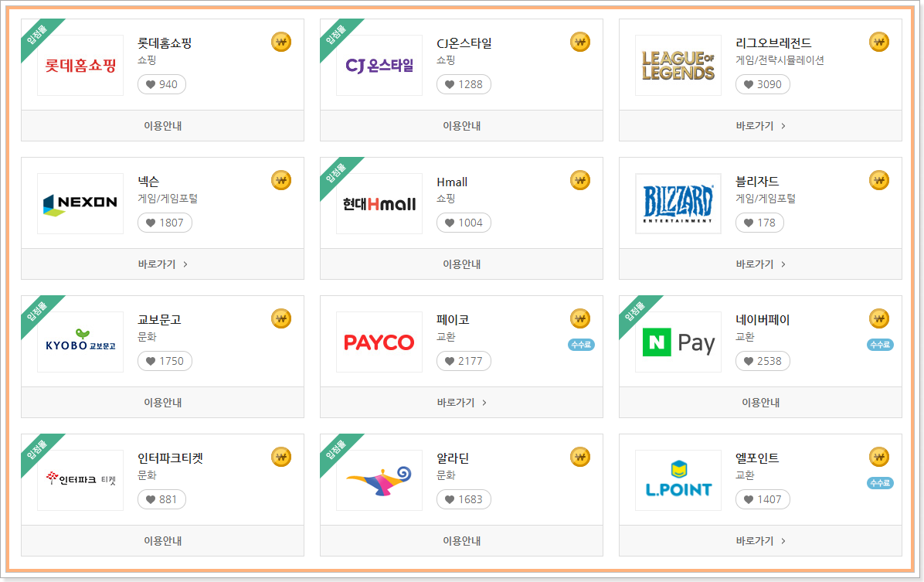Click the League of Legends logo thumbnail
924x582 pixels.
[x=678, y=66]
